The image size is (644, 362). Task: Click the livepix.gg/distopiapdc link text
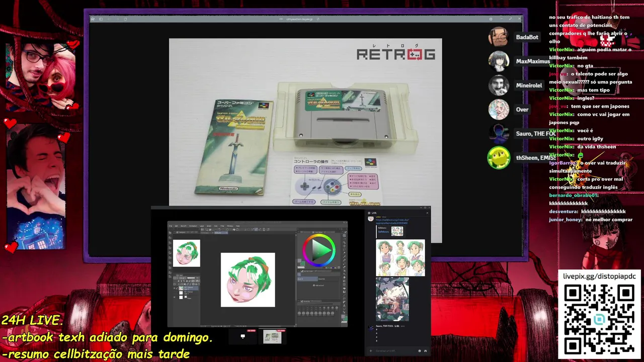[x=599, y=277]
